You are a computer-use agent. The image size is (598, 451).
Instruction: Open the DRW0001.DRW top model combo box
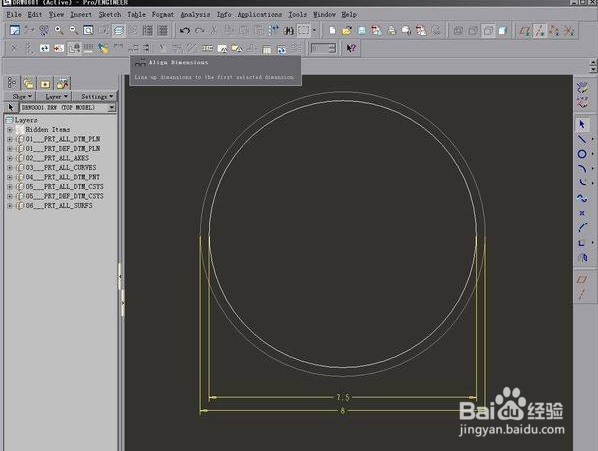[68, 108]
